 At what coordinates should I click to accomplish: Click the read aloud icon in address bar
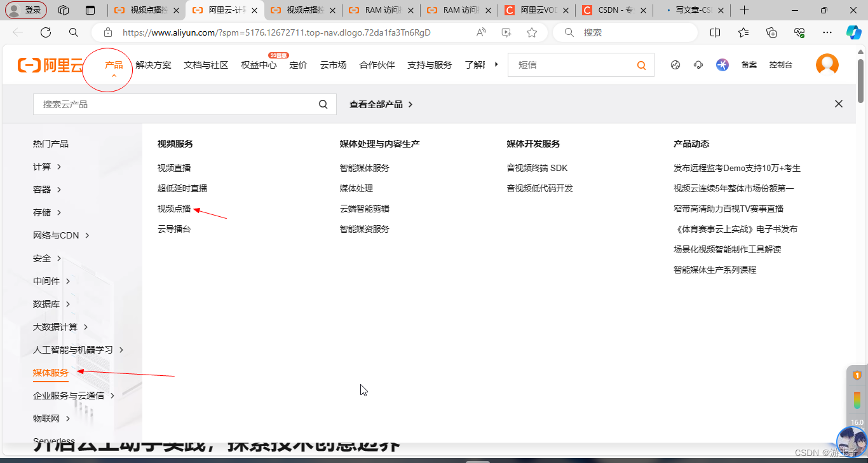482,32
